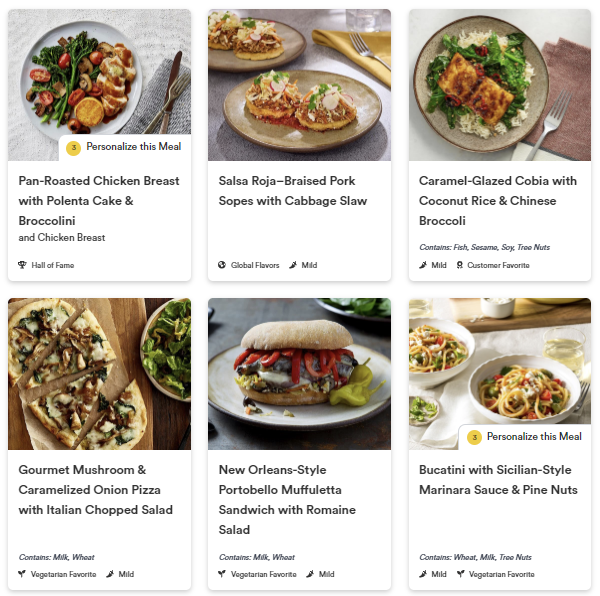Open Gourmet Mushroom & Caramelized Onion Pizza title

tap(96, 489)
